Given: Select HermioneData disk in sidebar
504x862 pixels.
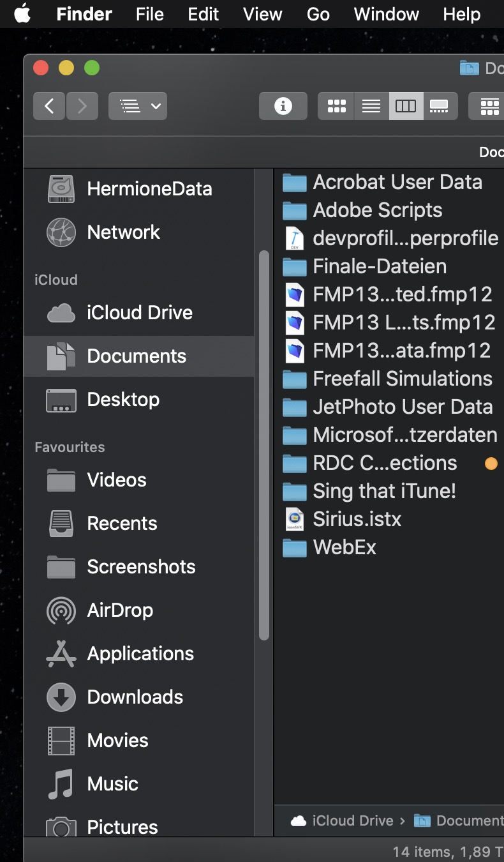Looking at the screenshot, I should pyautogui.click(x=149, y=188).
